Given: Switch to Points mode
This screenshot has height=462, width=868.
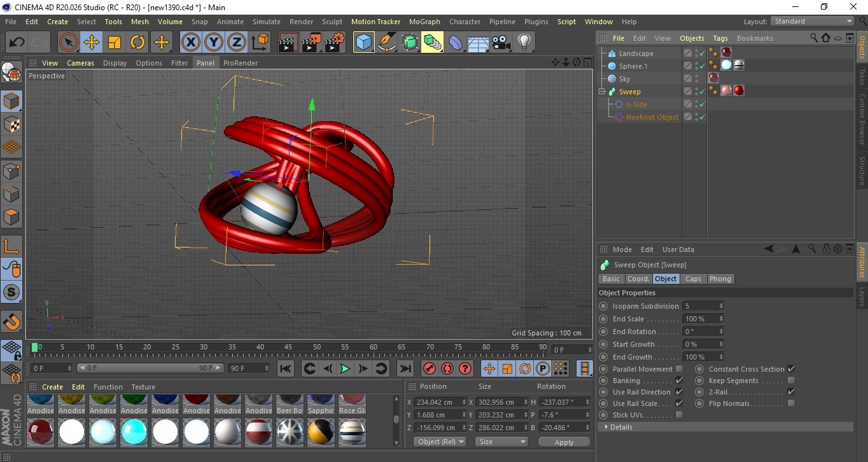Looking at the screenshot, I should coord(11,171).
